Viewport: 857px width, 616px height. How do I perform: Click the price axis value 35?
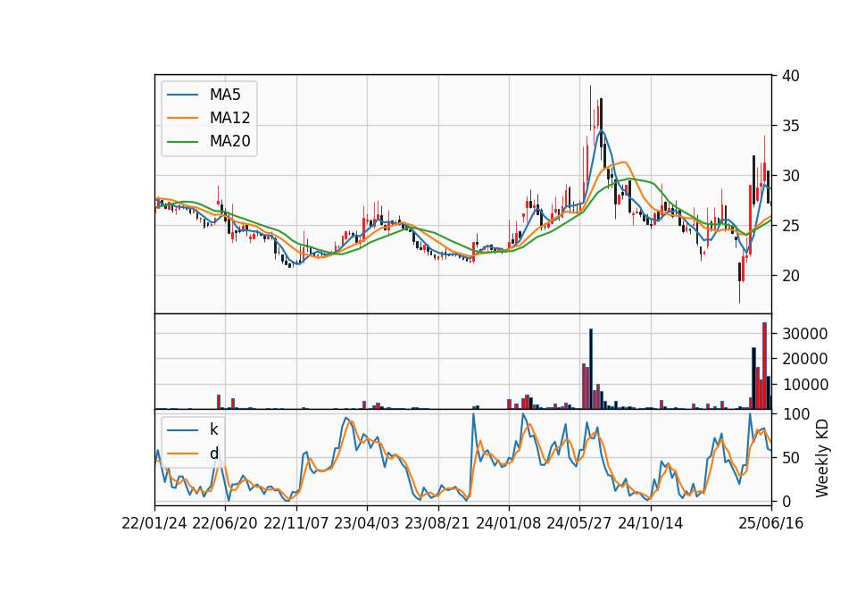(x=790, y=126)
